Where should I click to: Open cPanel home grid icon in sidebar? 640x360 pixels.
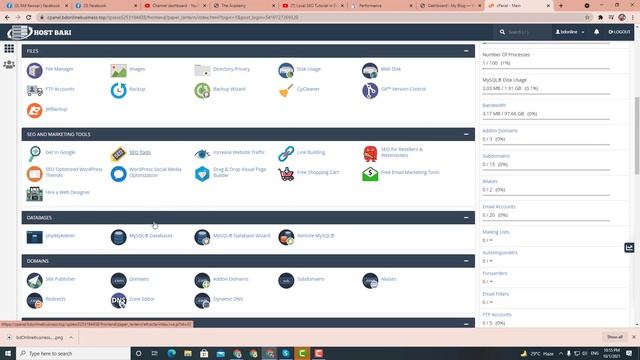pos(9,48)
